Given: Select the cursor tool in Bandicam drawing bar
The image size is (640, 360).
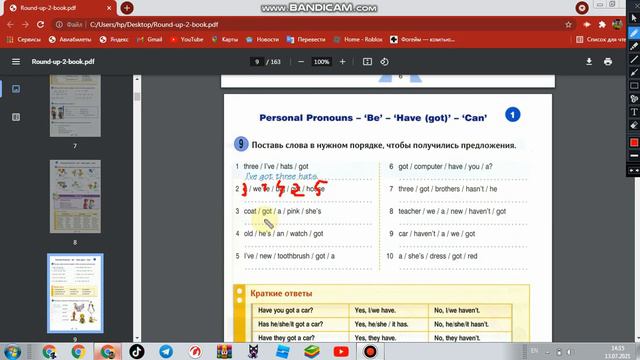Looking at the screenshot, I should [633, 19].
